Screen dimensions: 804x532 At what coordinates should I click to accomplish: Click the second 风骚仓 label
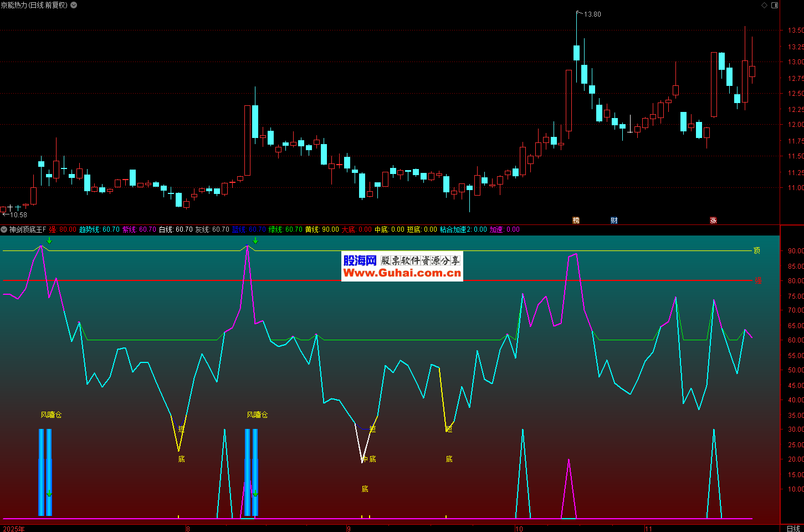click(257, 415)
